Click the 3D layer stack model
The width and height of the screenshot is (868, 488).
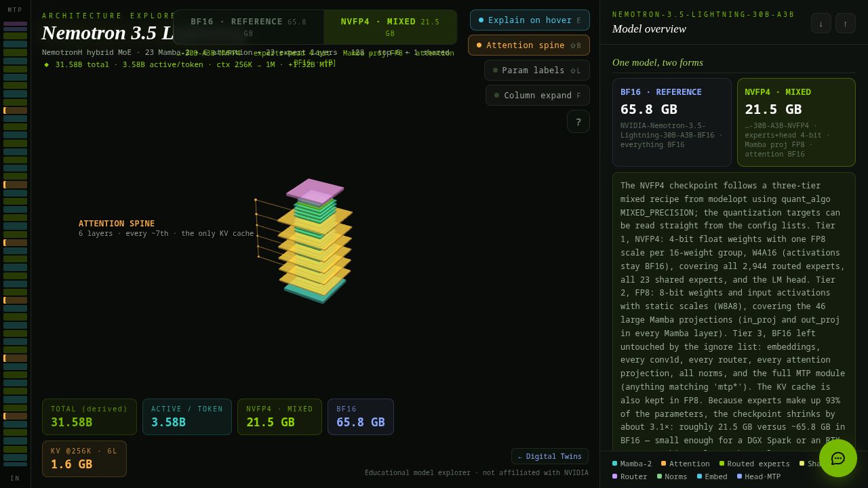click(315, 241)
